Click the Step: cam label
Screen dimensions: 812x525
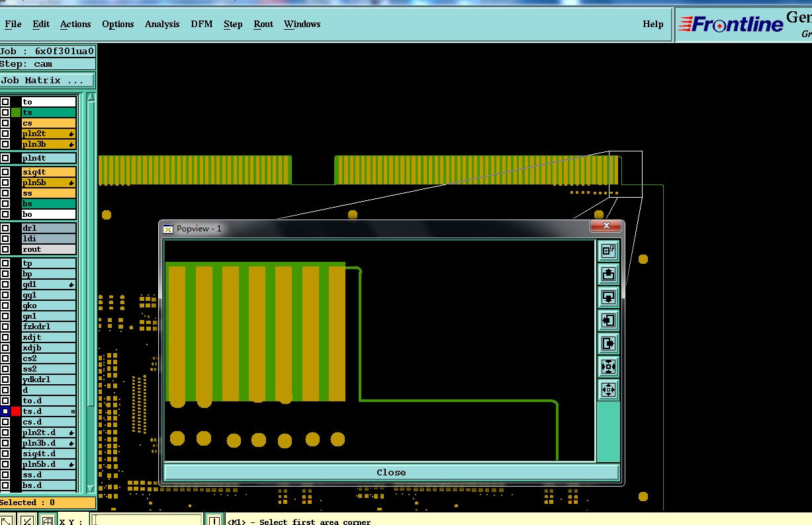coord(48,64)
